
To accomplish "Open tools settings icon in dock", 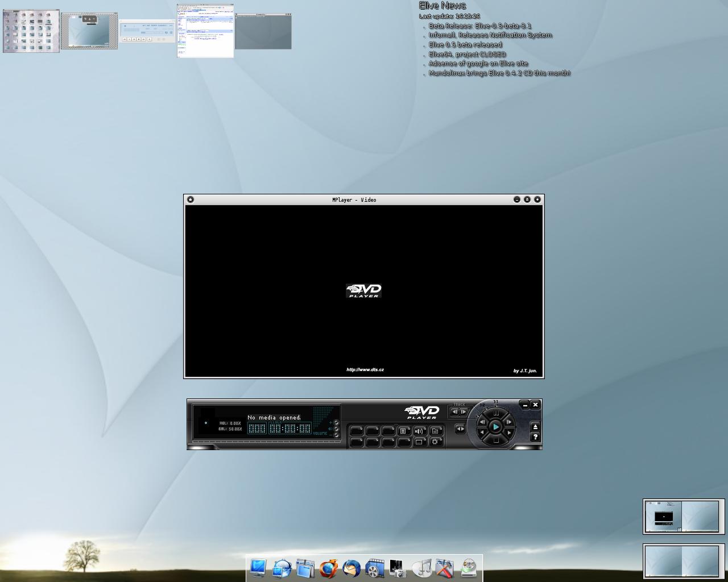I will click(x=445, y=568).
